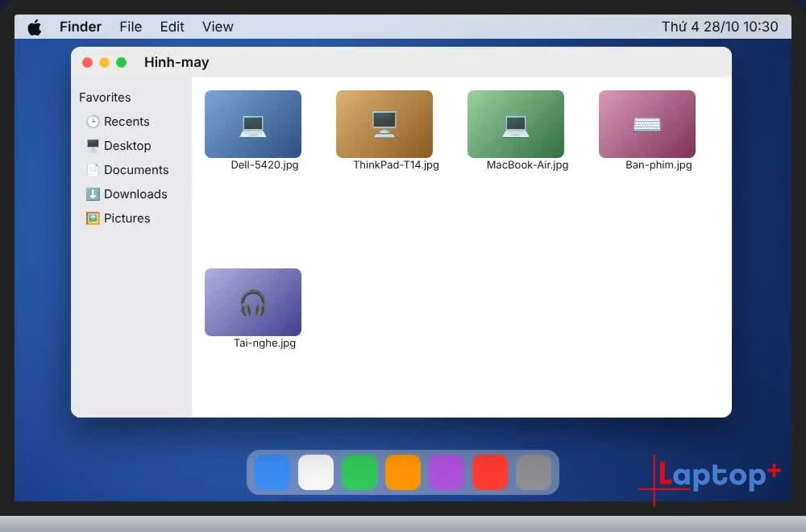Maximize the Hinh-may window with green button
This screenshot has height=532, width=806.
(x=122, y=63)
